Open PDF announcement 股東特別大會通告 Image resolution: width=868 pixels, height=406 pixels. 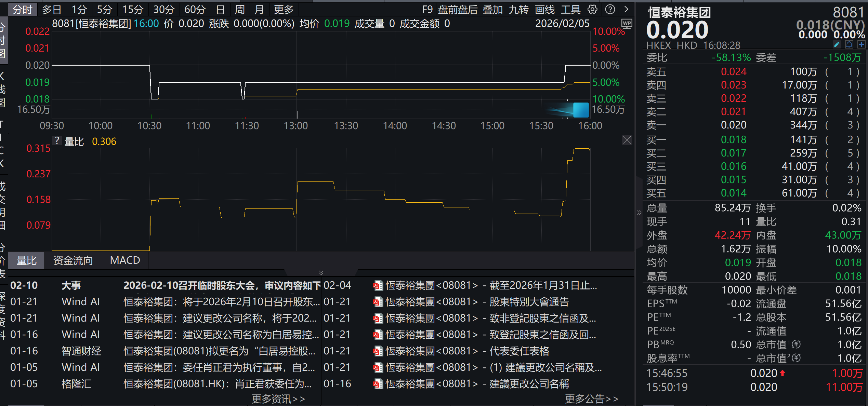pyautogui.click(x=529, y=302)
